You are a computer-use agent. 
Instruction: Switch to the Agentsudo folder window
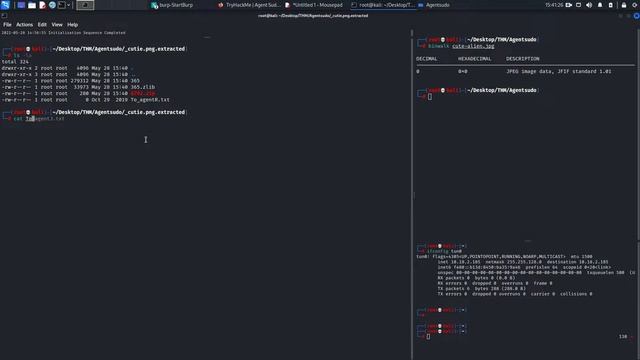click(433, 5)
